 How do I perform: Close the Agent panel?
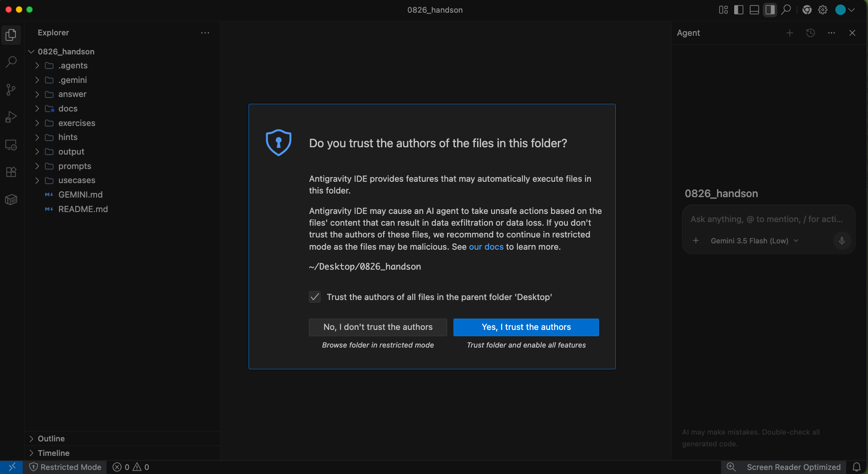[x=852, y=33]
